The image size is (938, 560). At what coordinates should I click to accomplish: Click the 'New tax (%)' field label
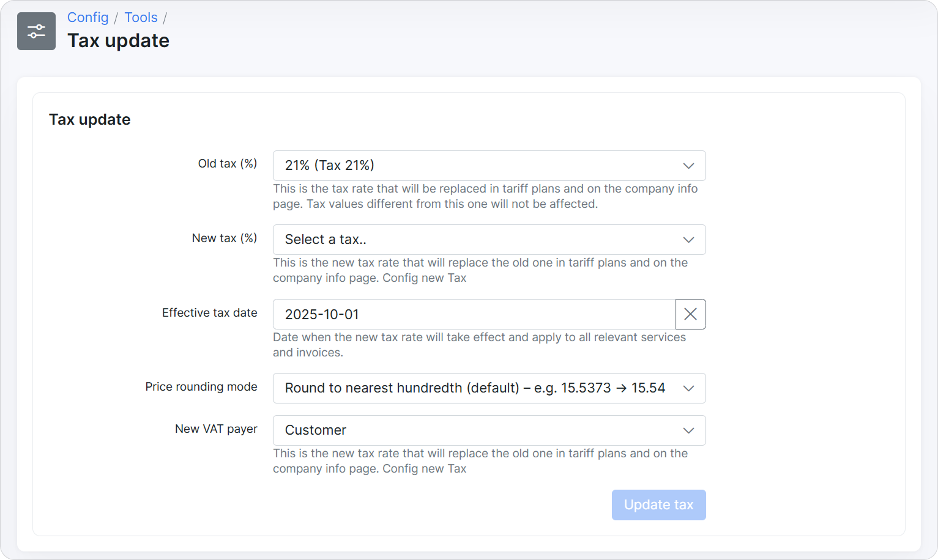tap(224, 238)
